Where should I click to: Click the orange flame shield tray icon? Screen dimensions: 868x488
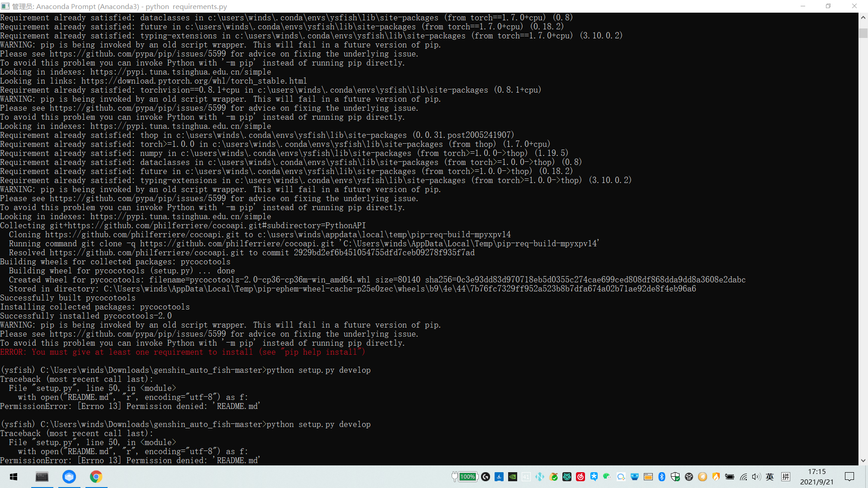tap(716, 477)
